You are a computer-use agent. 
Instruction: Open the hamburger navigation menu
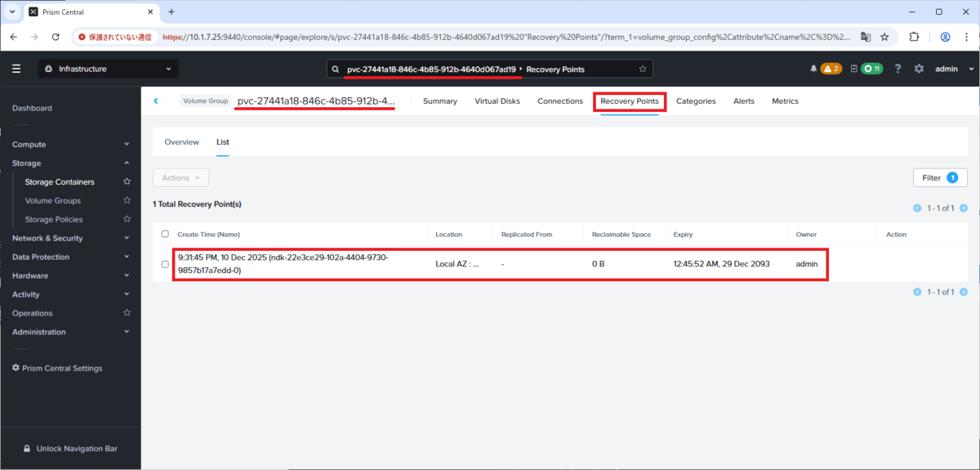pyautogui.click(x=16, y=69)
